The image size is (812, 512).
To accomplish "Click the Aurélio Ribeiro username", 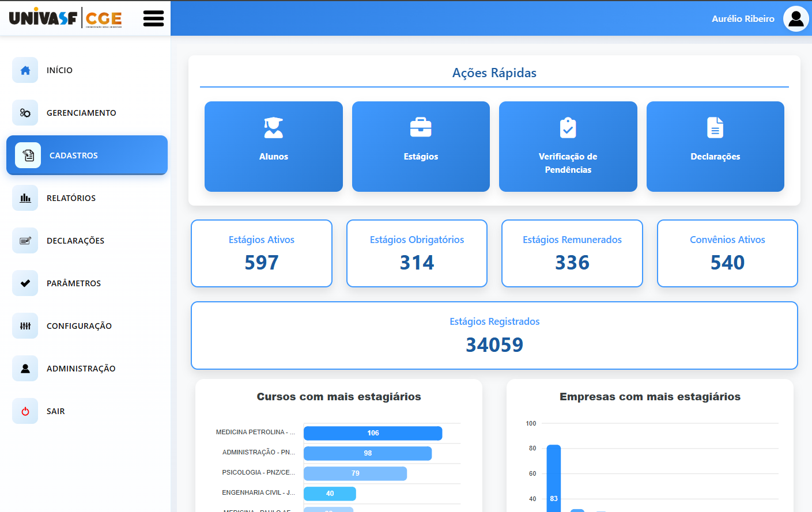I will tap(742, 19).
